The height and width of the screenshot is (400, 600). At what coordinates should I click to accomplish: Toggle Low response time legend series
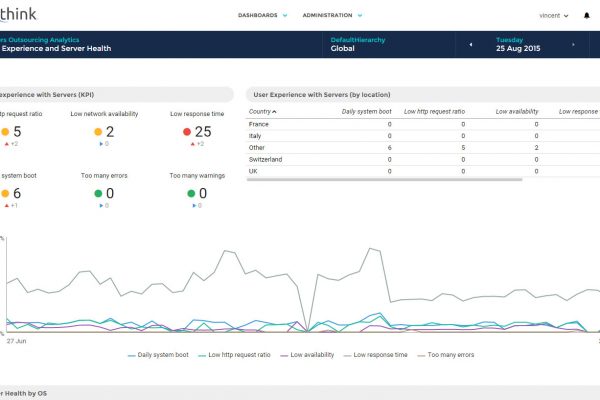pos(376,355)
